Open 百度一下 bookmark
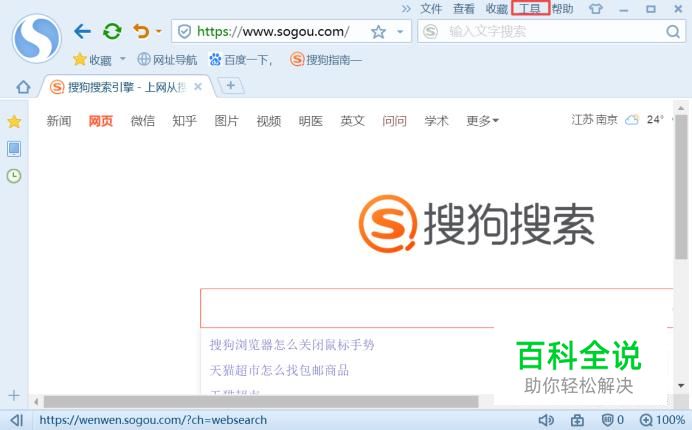This screenshot has height=430, width=692. (241, 59)
